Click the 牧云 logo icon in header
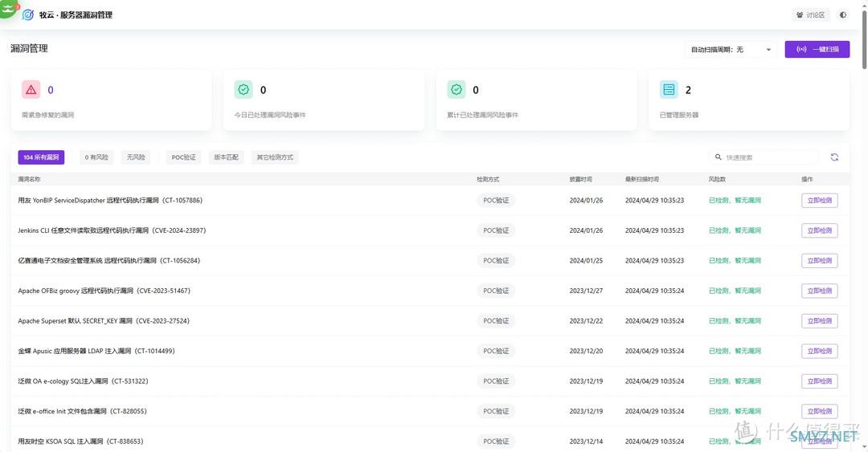868x452 pixels. click(27, 15)
